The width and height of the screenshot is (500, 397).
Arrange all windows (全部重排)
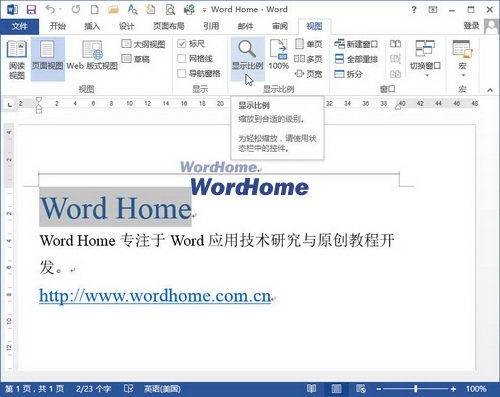coord(356,59)
